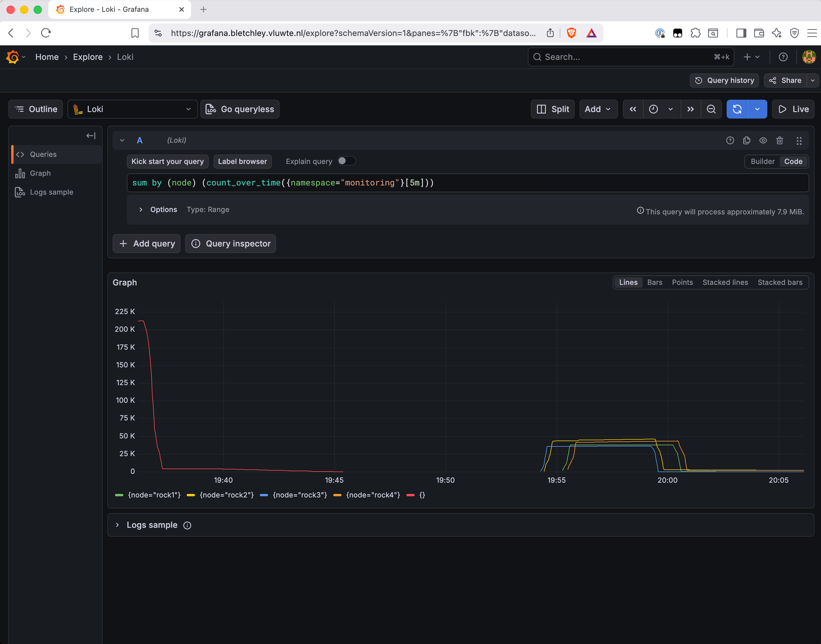
Task: Open the time picker clock
Action: click(x=654, y=109)
